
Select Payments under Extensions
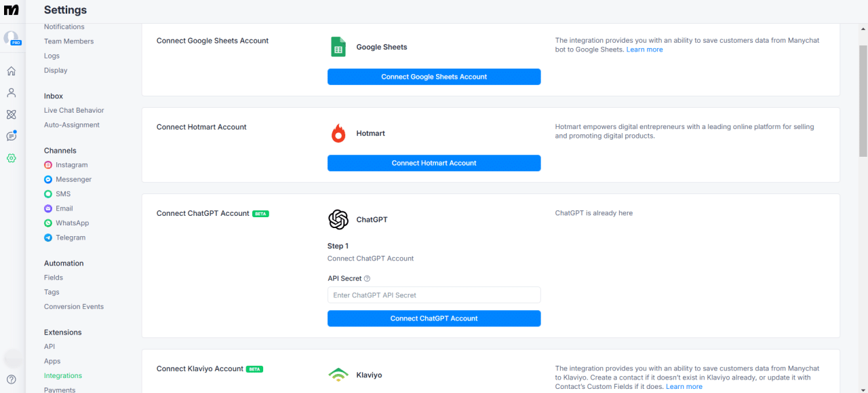[60, 390]
